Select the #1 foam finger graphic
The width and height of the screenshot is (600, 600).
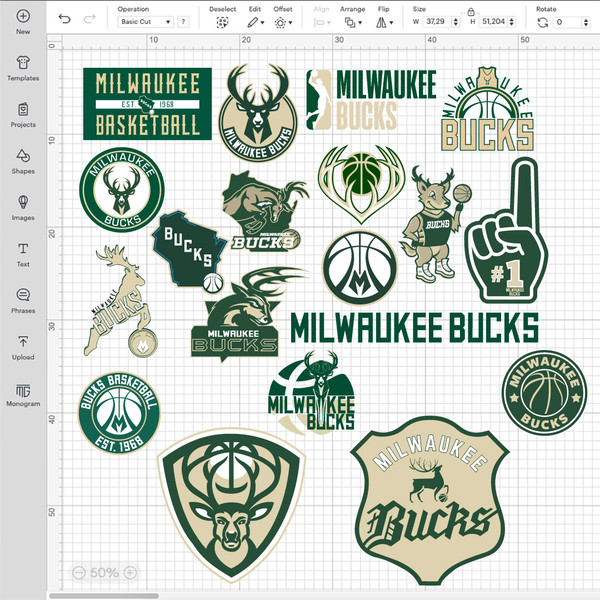point(506,231)
